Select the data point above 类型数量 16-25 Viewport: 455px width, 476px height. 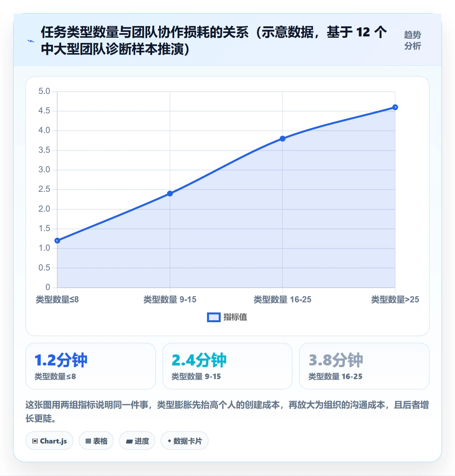click(x=282, y=139)
